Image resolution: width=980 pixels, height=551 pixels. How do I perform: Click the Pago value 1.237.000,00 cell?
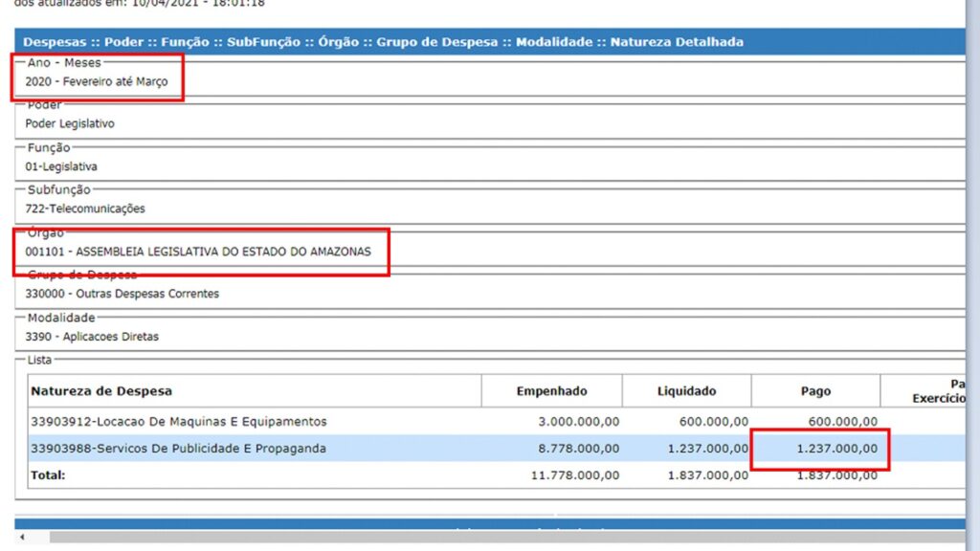[x=836, y=449]
